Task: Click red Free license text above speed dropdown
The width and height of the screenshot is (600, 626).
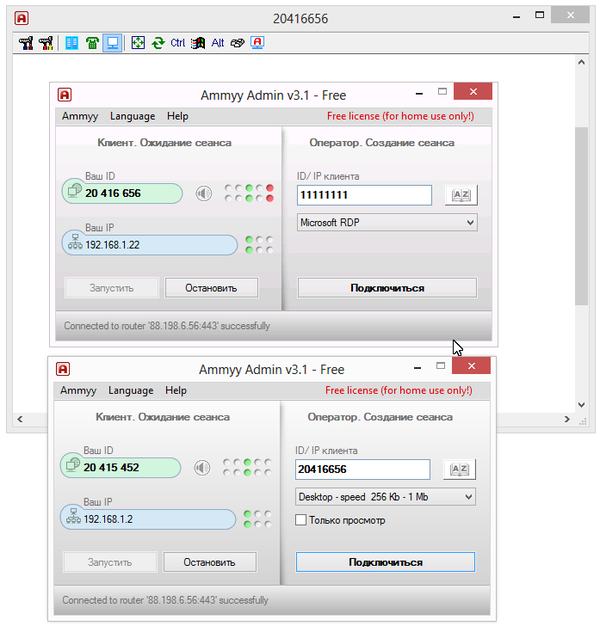Action: [x=399, y=390]
